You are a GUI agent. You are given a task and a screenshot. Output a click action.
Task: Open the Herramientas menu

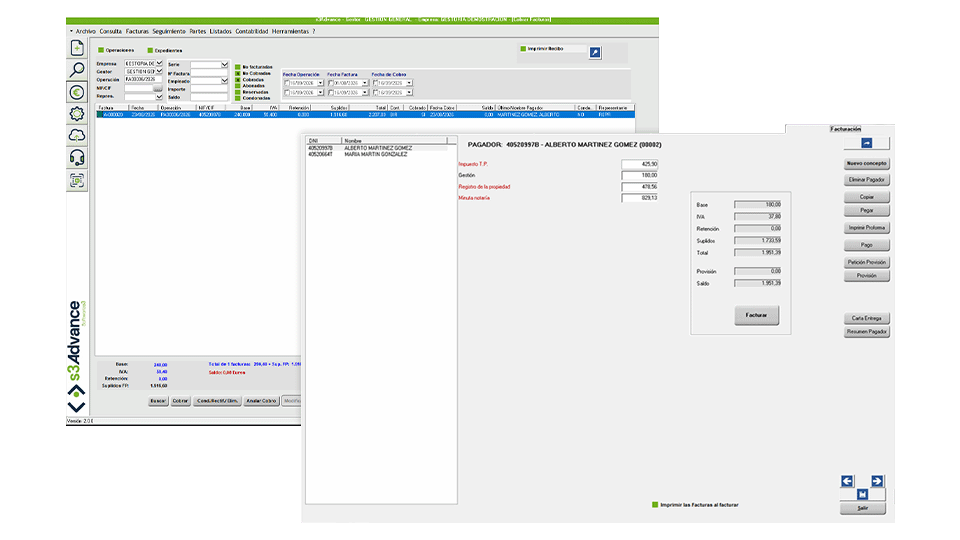point(290,31)
